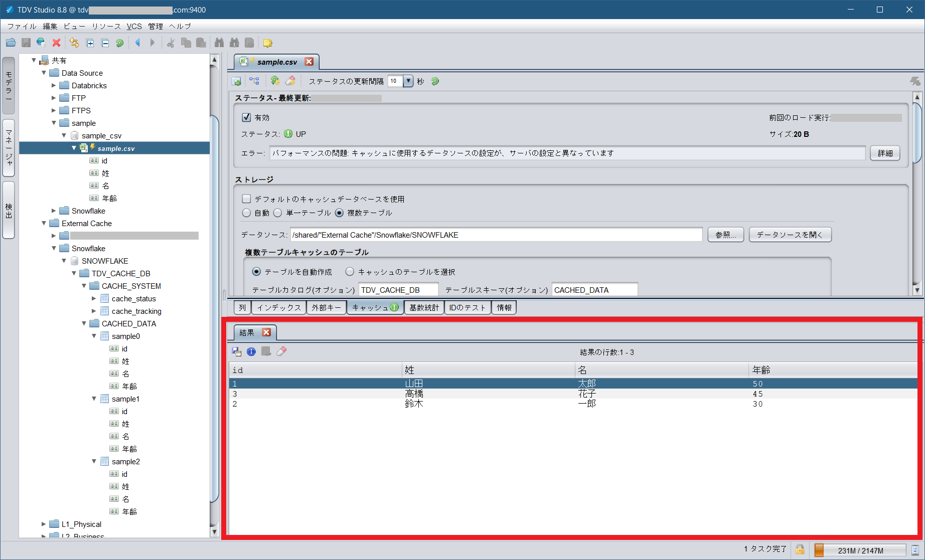Click the lineage diagram icon in editor toolbar
The image size is (925, 560).
(254, 81)
